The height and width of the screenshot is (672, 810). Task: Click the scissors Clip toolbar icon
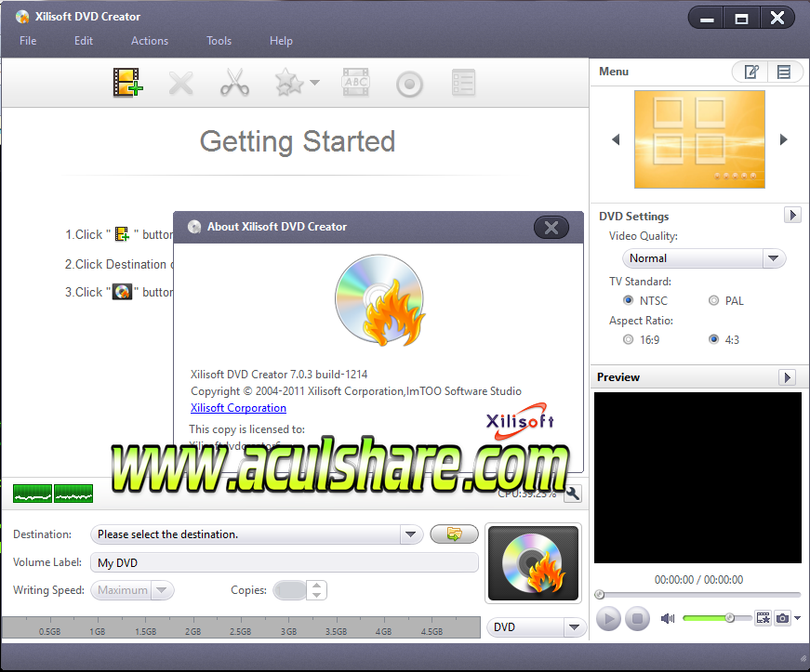click(234, 83)
